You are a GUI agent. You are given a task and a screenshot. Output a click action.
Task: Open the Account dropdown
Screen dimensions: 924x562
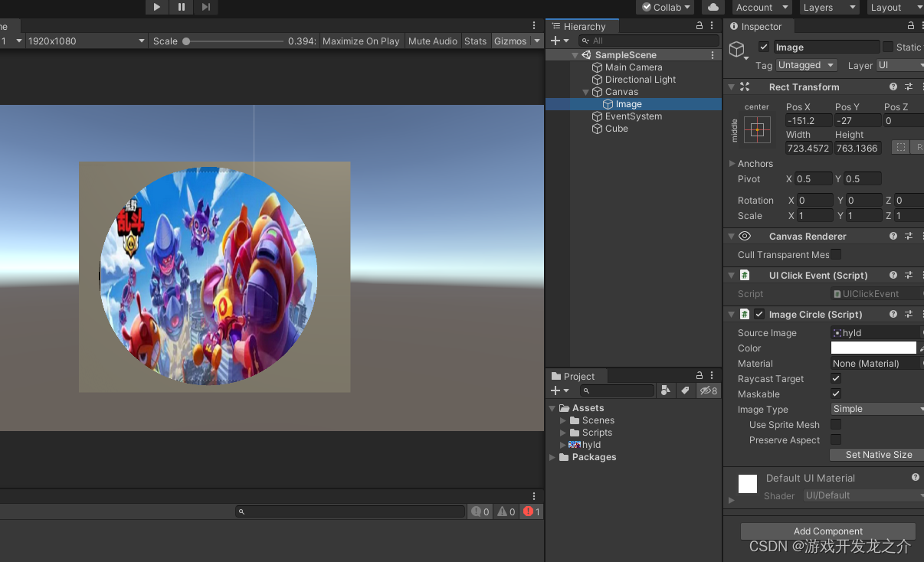[762, 7]
